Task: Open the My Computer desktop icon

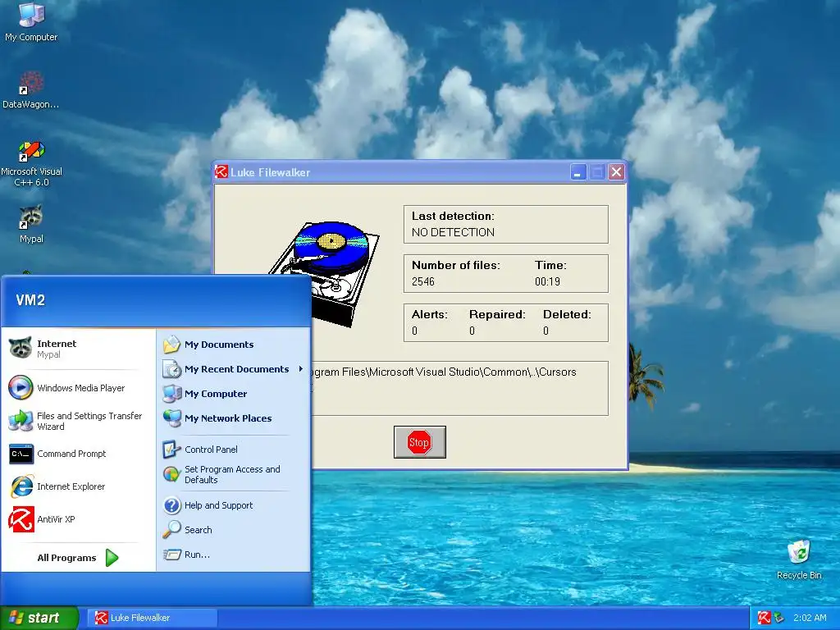Action: [x=31, y=21]
